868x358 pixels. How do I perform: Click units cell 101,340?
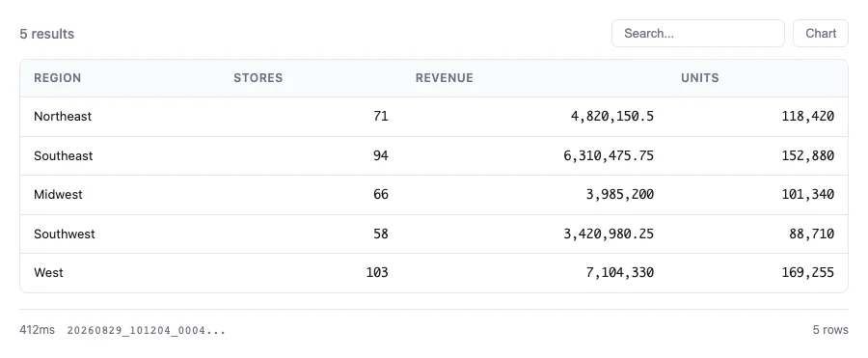(808, 195)
